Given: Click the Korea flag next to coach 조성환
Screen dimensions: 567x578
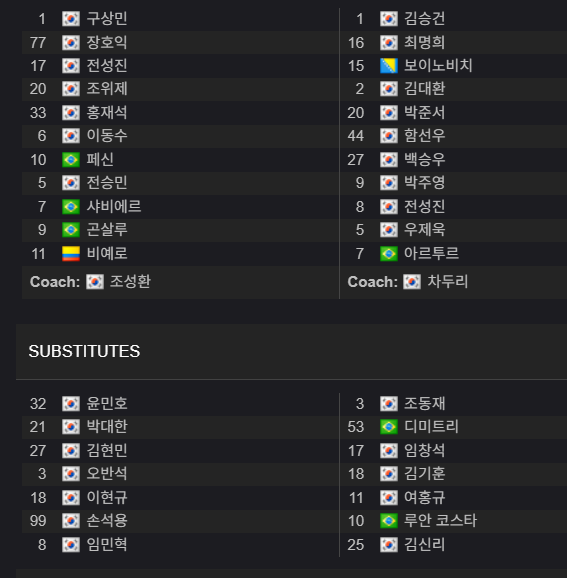Looking at the screenshot, I should pos(95,282).
